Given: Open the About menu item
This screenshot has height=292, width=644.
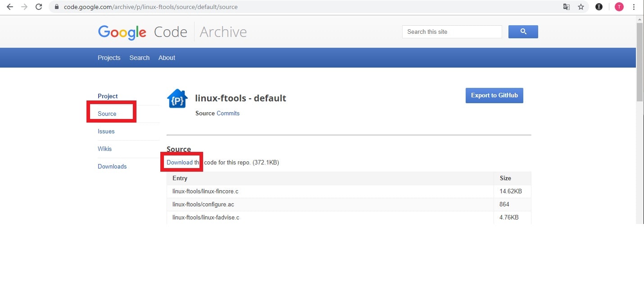Looking at the screenshot, I should coord(167,58).
